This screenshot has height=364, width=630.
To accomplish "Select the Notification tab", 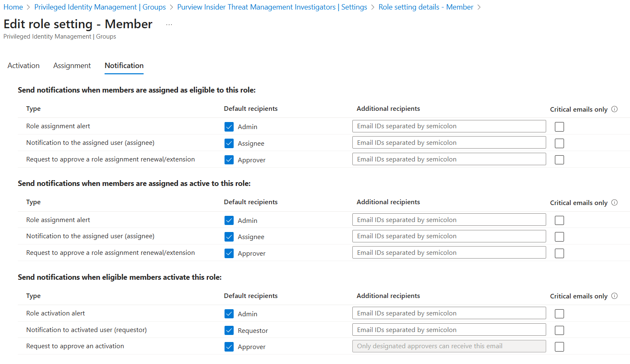I will pos(124,66).
